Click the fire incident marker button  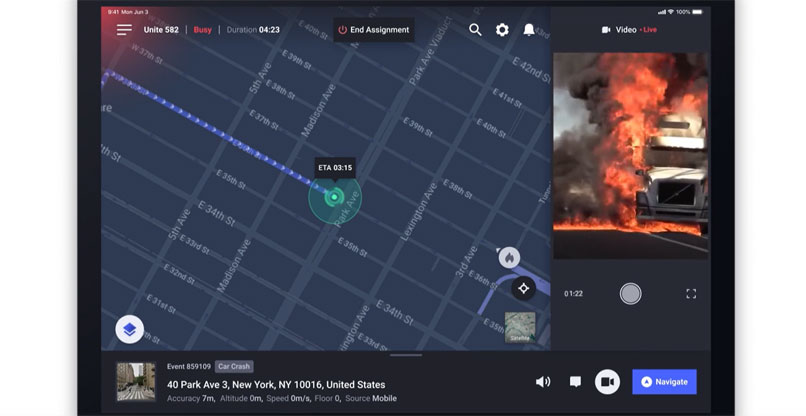[509, 258]
